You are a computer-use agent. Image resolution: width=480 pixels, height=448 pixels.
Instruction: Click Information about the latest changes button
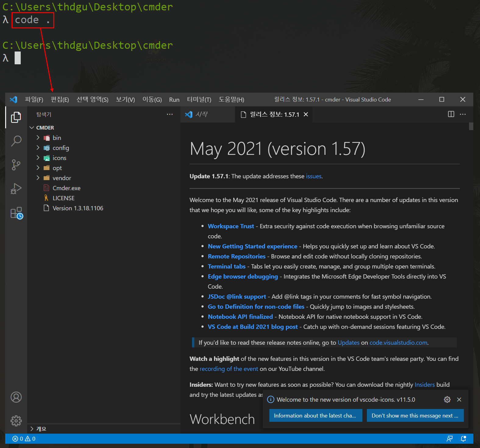(x=316, y=416)
